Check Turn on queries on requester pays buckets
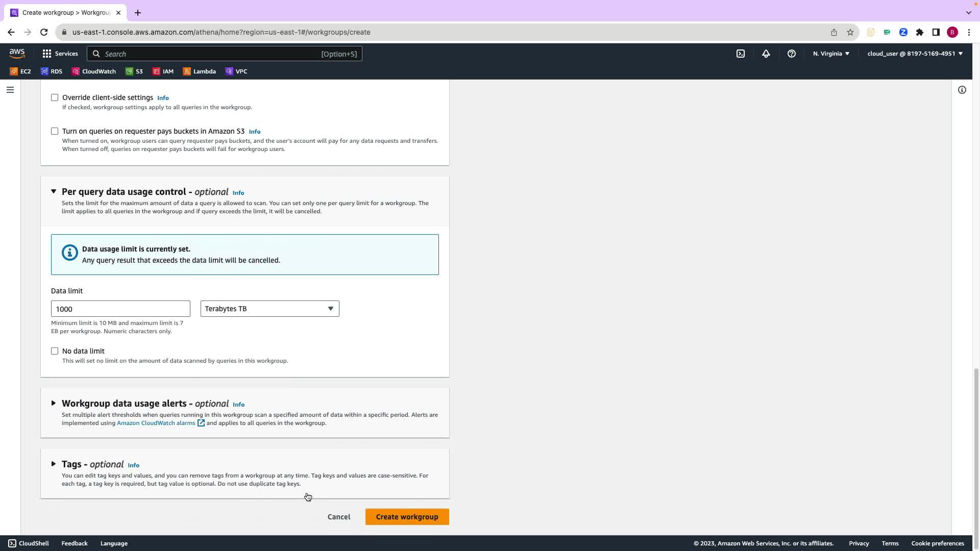980x551 pixels. point(55,131)
